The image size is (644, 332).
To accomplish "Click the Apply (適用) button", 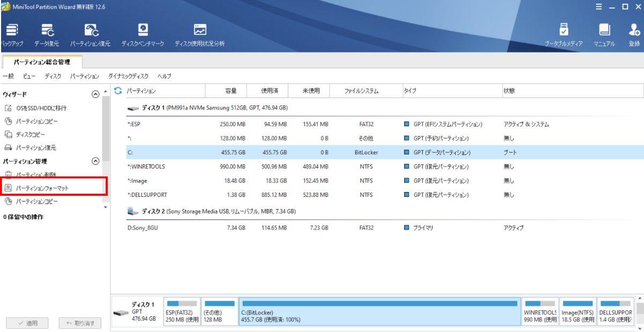I will (x=26, y=323).
